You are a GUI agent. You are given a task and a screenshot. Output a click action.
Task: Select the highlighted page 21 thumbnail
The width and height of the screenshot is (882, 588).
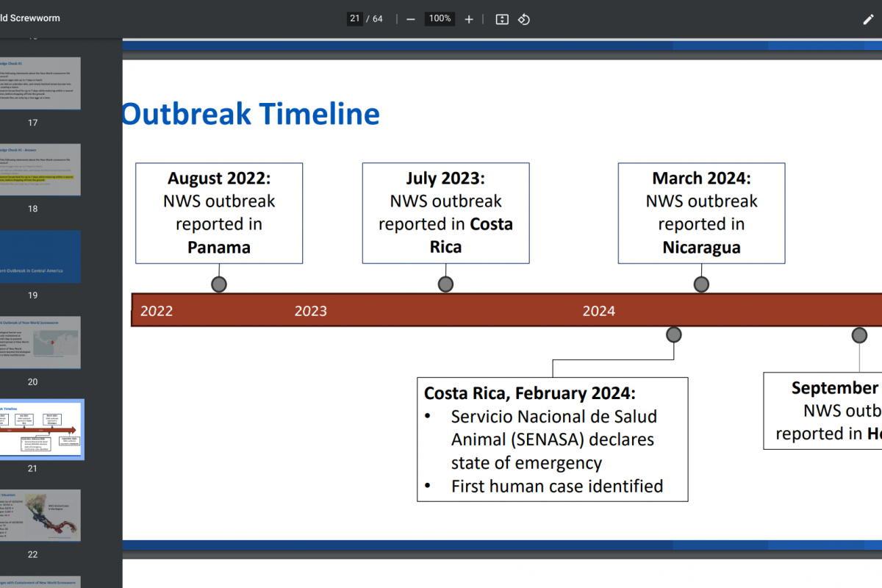click(x=40, y=429)
